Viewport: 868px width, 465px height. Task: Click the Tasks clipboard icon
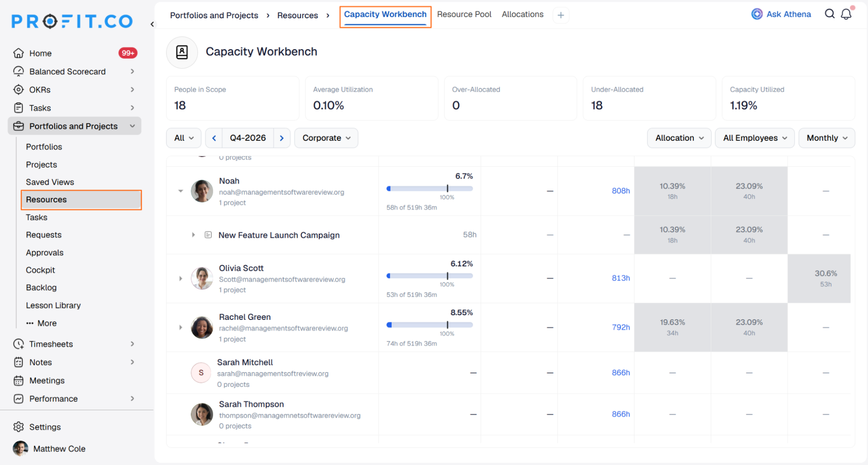point(18,108)
